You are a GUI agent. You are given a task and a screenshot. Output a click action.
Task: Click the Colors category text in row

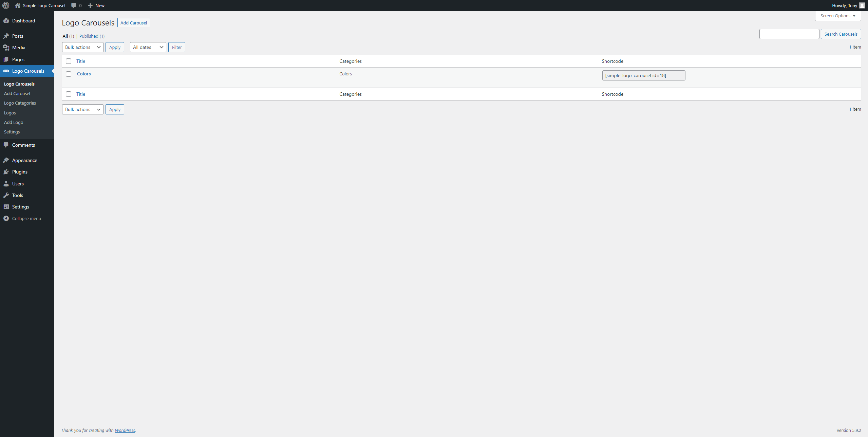(345, 74)
